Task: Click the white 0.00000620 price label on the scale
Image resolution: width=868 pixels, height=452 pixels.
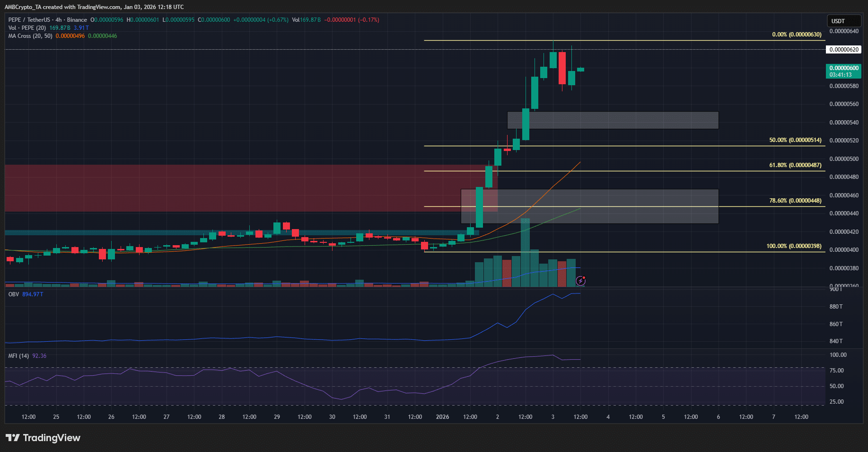Action: [x=843, y=49]
